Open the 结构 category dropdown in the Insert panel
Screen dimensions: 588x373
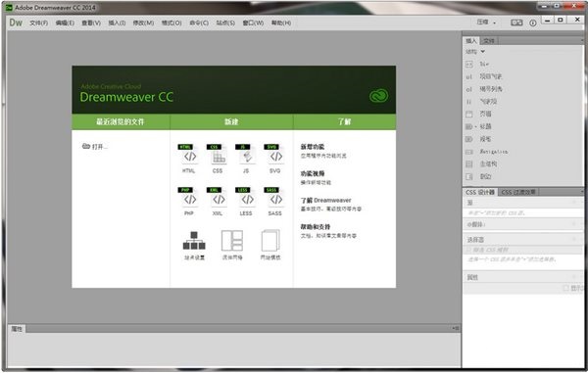point(475,51)
